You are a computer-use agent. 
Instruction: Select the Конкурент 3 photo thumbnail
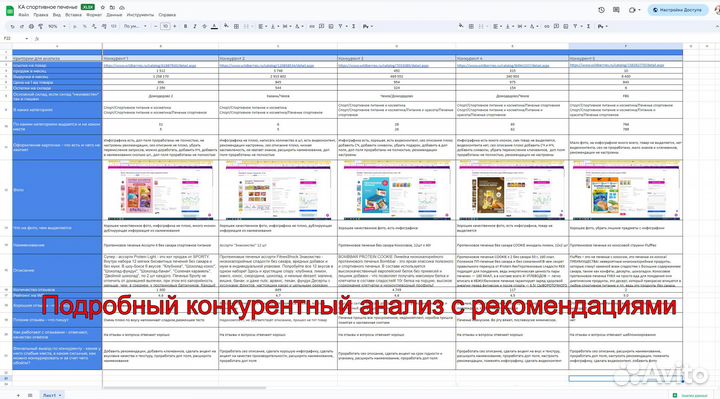point(396,190)
